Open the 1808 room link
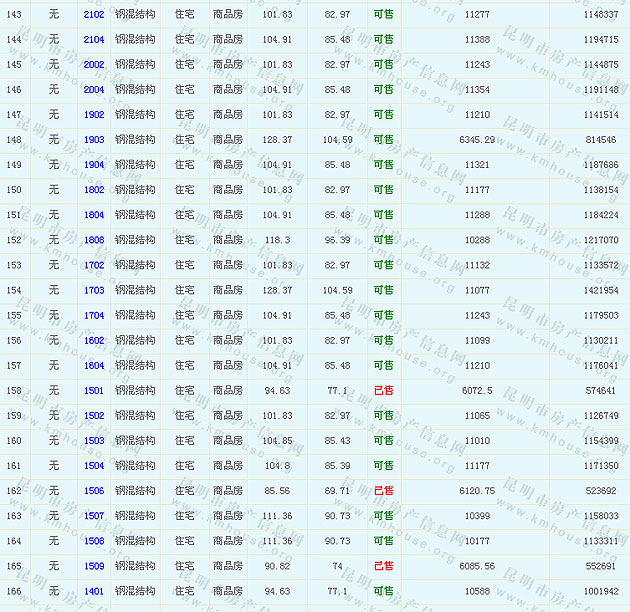 point(93,240)
